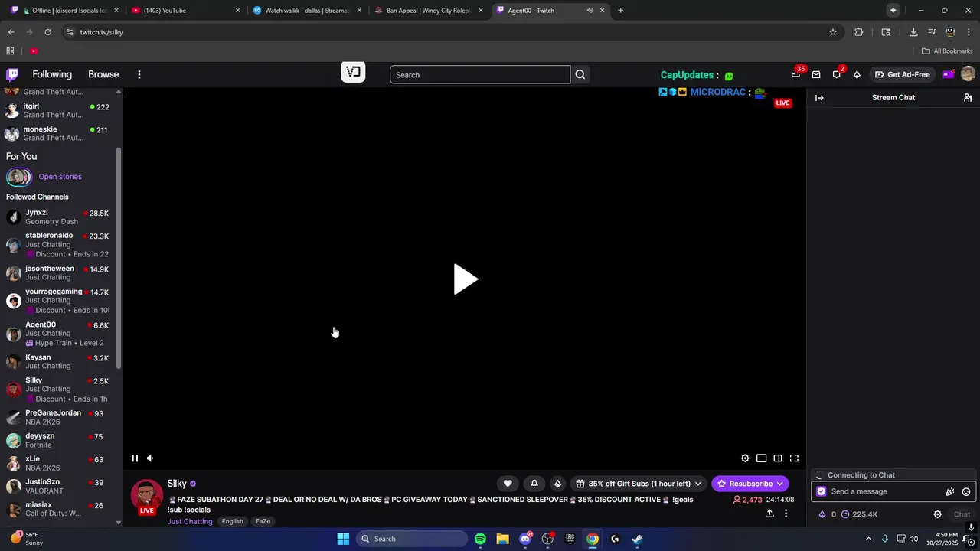Image resolution: width=980 pixels, height=551 pixels.
Task: Follow heart button for Silky
Action: click(508, 484)
